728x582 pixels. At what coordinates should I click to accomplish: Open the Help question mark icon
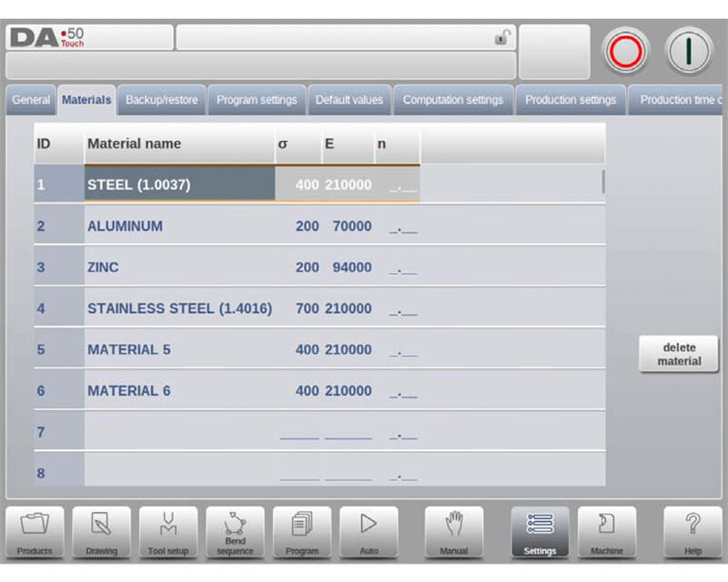pyautogui.click(x=693, y=532)
